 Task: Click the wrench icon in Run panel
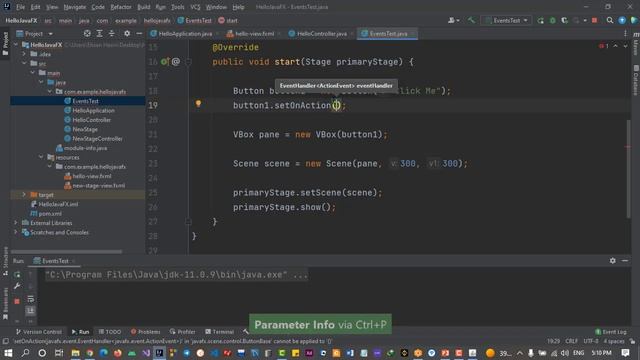coord(17,287)
